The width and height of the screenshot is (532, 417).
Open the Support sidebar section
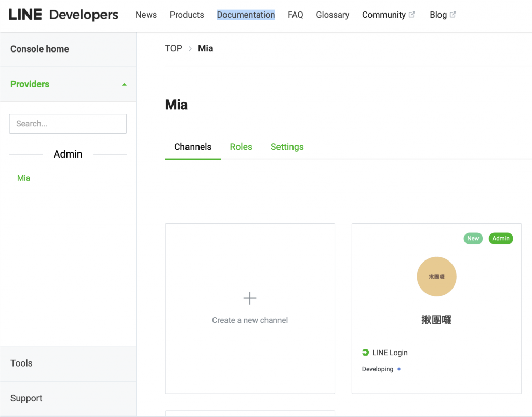click(x=26, y=398)
